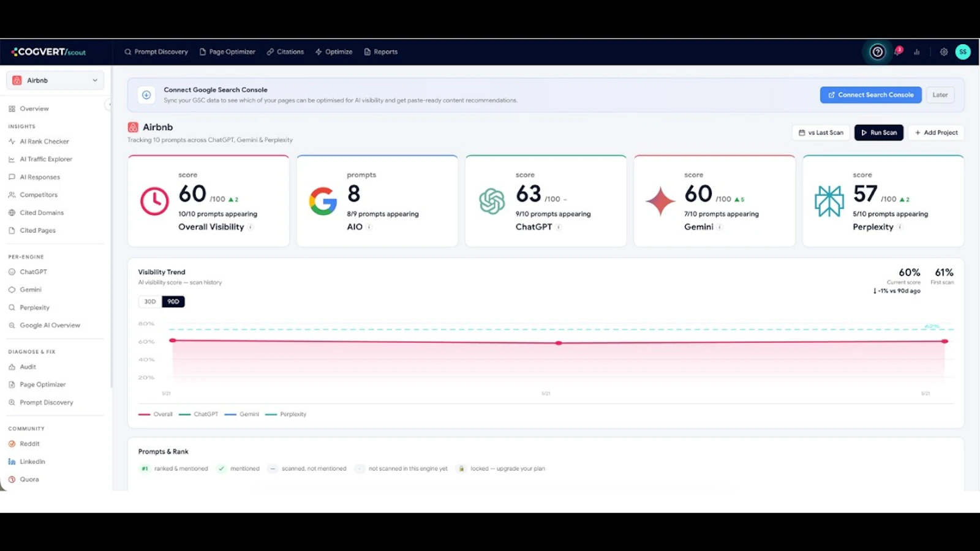This screenshot has height=551, width=980.
Task: Switch Visibility Trend to 30D
Action: pyautogui.click(x=150, y=302)
